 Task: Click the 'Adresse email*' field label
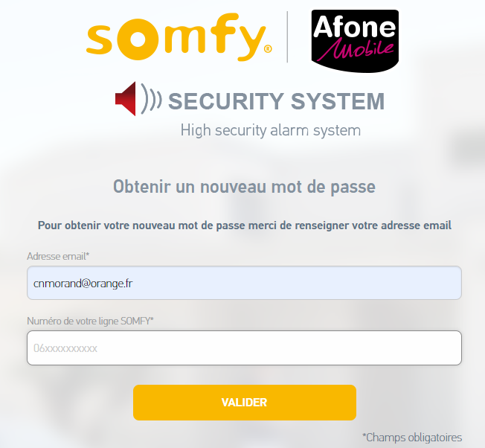(58, 256)
